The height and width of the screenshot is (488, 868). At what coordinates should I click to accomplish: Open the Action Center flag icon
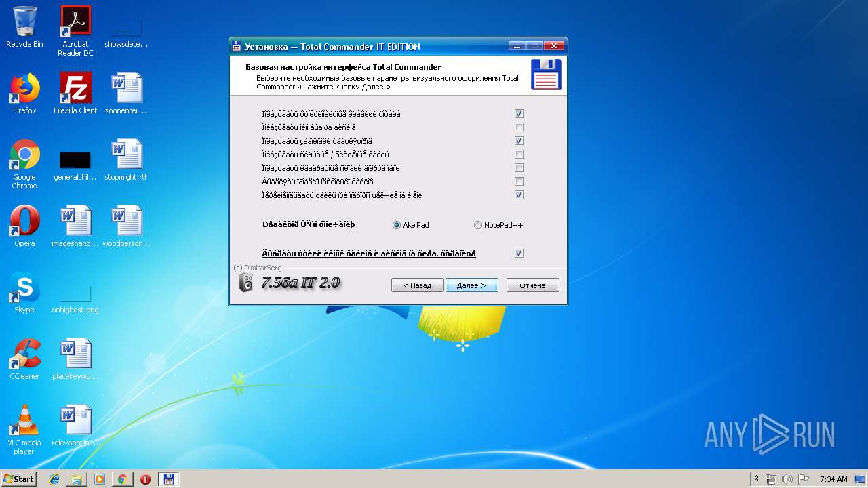click(803, 479)
